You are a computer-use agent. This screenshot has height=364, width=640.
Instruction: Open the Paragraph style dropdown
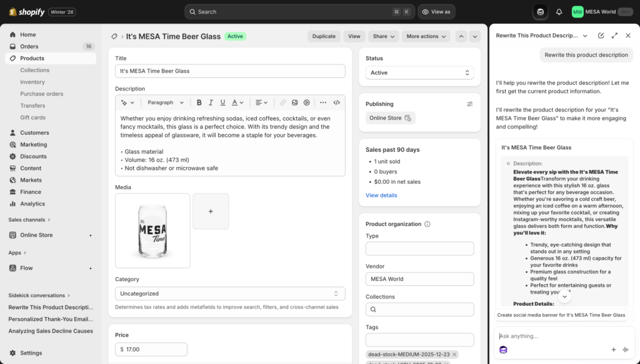pos(164,102)
